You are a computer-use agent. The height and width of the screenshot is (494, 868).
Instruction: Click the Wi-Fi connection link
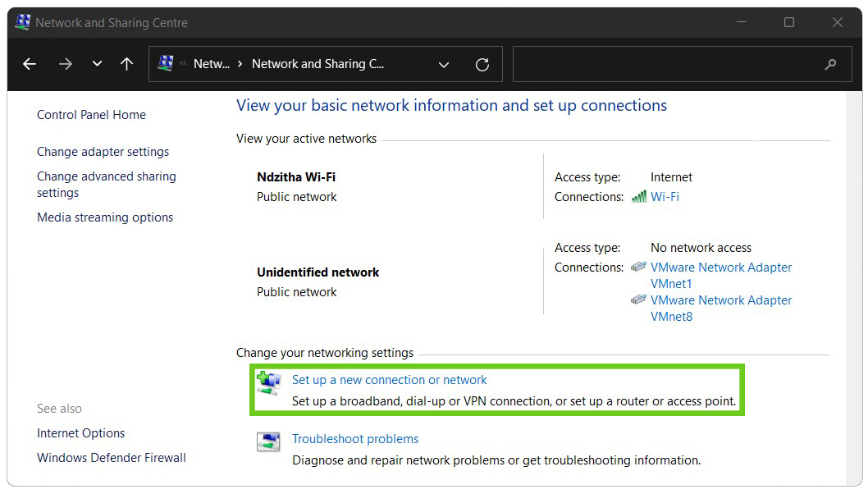tap(665, 197)
